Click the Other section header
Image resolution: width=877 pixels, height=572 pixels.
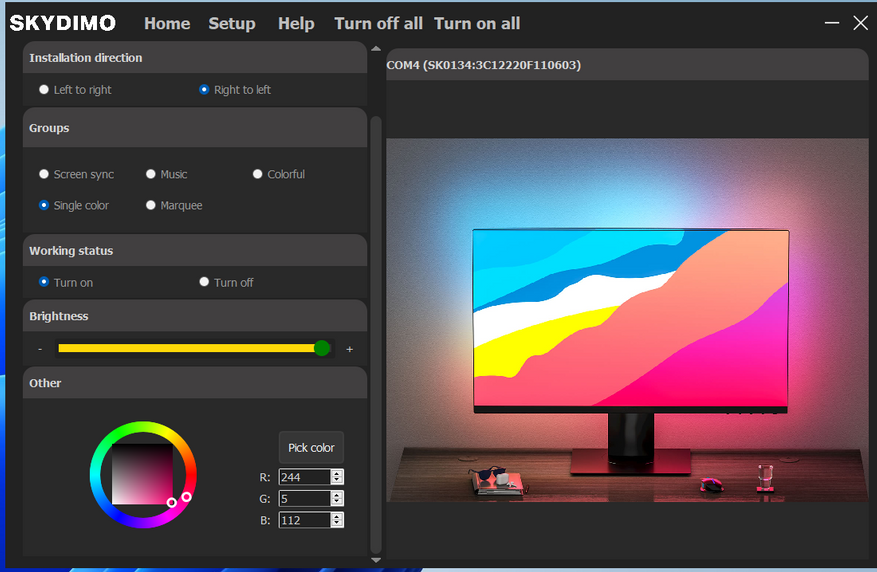click(x=195, y=383)
